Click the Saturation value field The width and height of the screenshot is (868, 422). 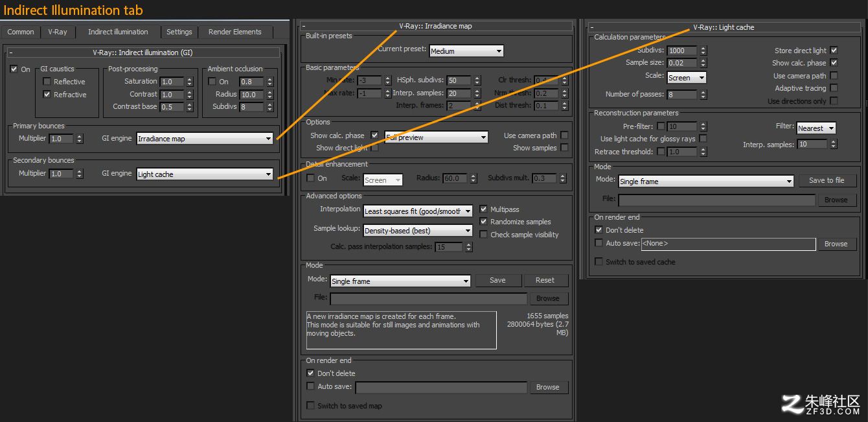click(172, 82)
